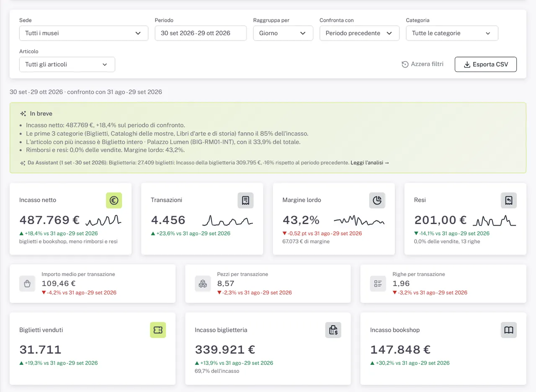
Task: Click the 487.769 € net revenue value
Action: click(49, 220)
